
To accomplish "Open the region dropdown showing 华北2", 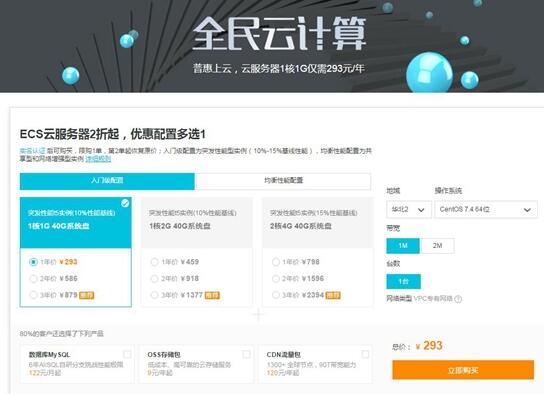I will 409,209.
